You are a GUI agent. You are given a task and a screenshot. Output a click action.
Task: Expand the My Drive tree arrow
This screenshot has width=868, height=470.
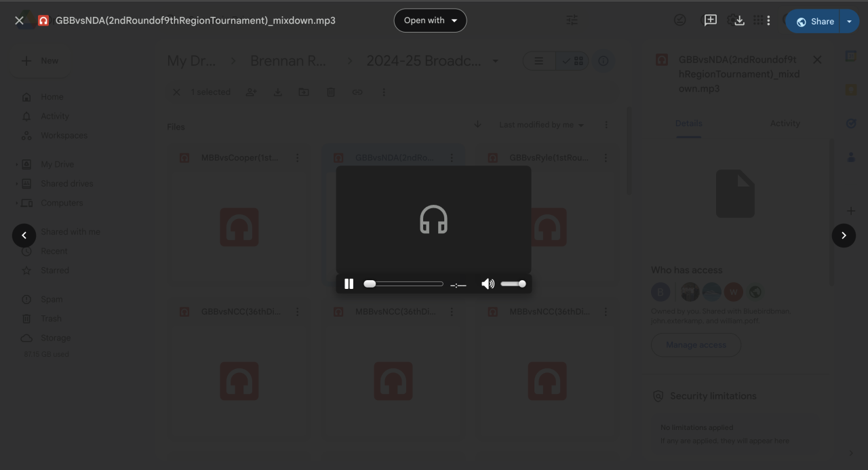tap(17, 164)
